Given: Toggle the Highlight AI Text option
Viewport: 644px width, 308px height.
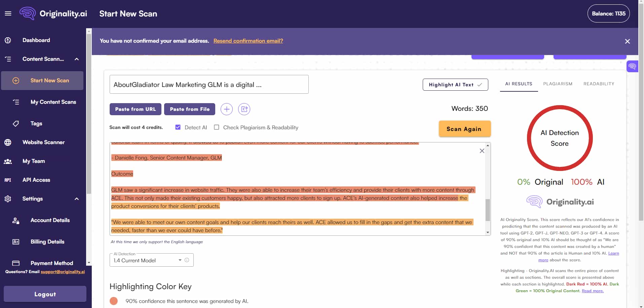Looking at the screenshot, I should tap(455, 84).
